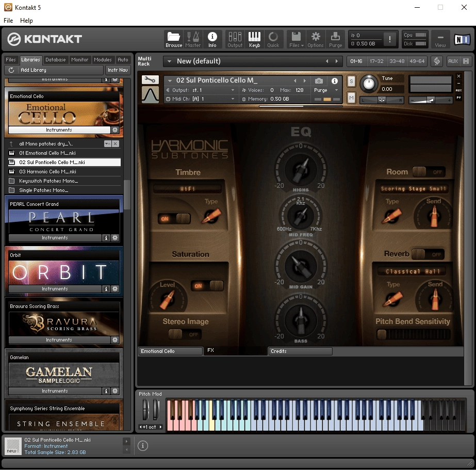Click the refresh libraries icon

click(11, 70)
